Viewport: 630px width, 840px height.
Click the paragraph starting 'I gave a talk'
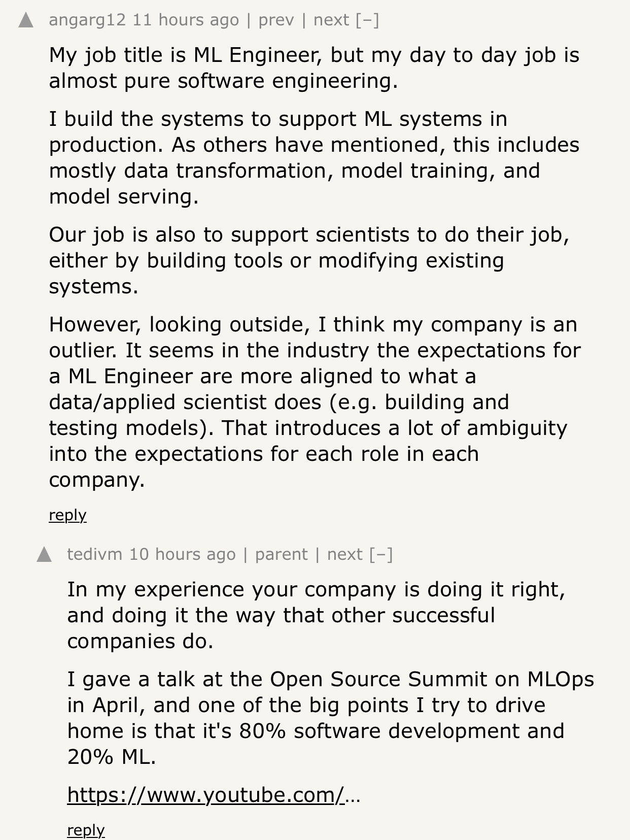[x=330, y=718]
